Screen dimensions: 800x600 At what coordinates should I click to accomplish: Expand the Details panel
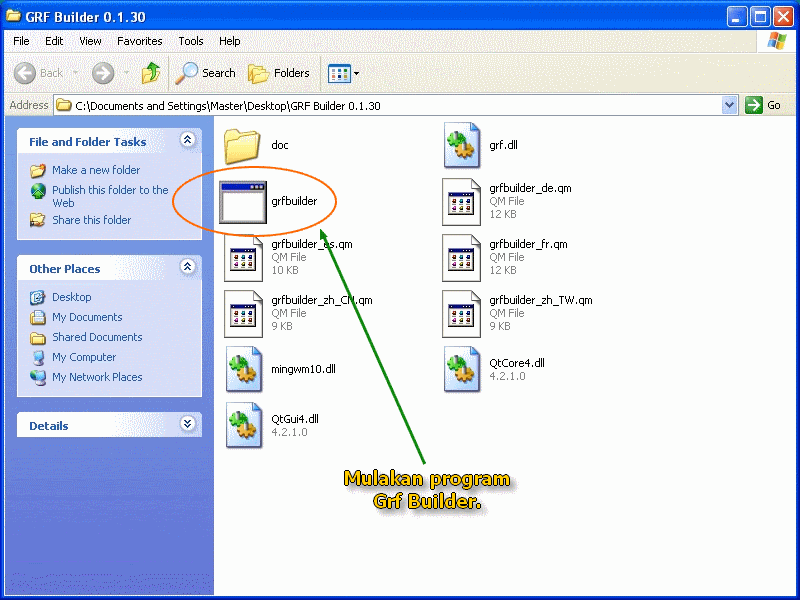click(187, 423)
